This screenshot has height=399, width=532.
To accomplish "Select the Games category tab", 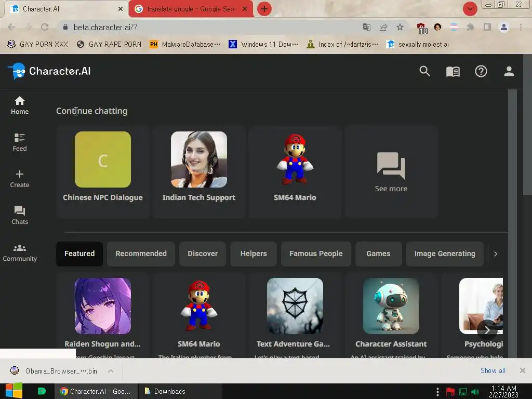I will 378,254.
